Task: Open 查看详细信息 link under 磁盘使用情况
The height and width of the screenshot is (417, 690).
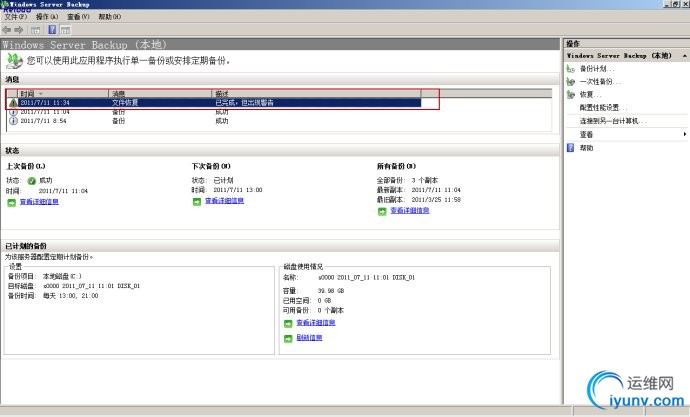Action: pos(316,323)
